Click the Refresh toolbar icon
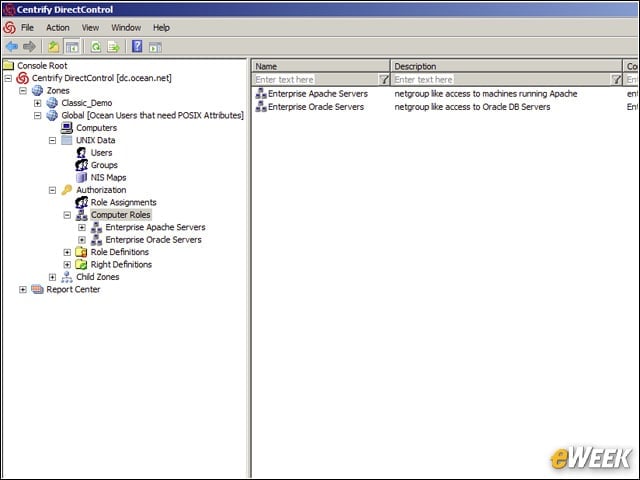640x480 pixels. pos(96,47)
